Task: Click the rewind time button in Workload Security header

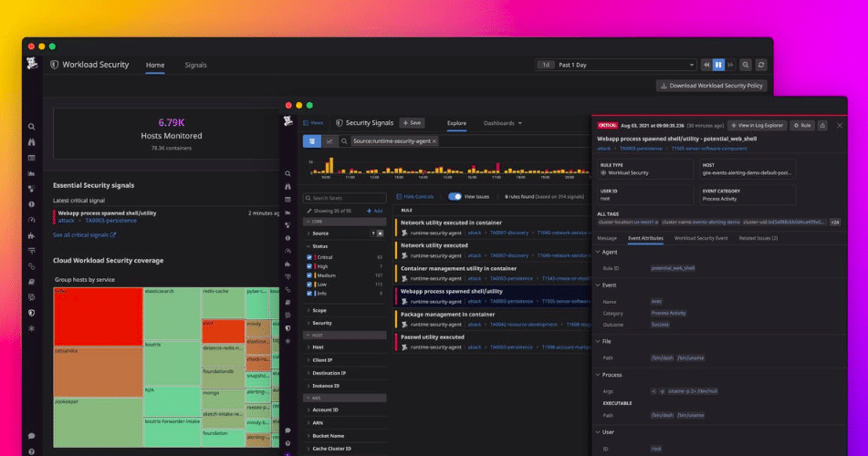Action: (706, 65)
